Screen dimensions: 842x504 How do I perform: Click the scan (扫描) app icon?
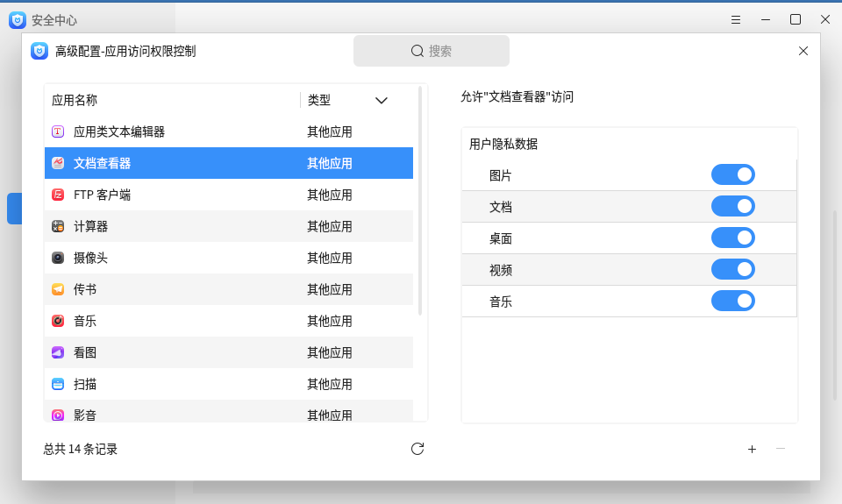58,384
